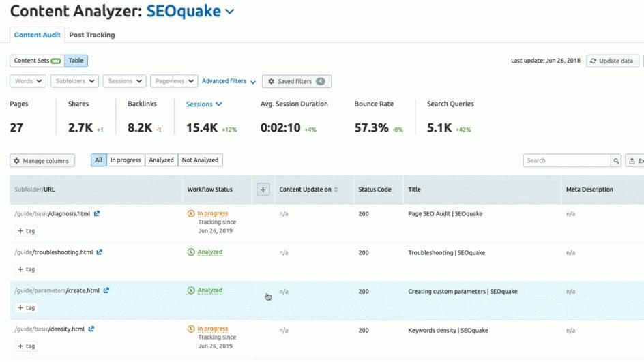The height and width of the screenshot is (362, 644).
Task: Click the Search input field
Action: click(567, 160)
